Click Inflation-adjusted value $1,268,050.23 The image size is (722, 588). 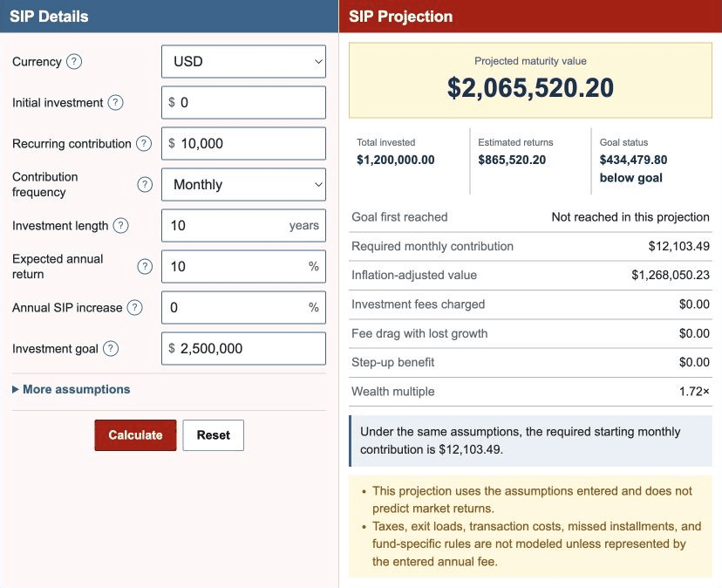point(671,275)
